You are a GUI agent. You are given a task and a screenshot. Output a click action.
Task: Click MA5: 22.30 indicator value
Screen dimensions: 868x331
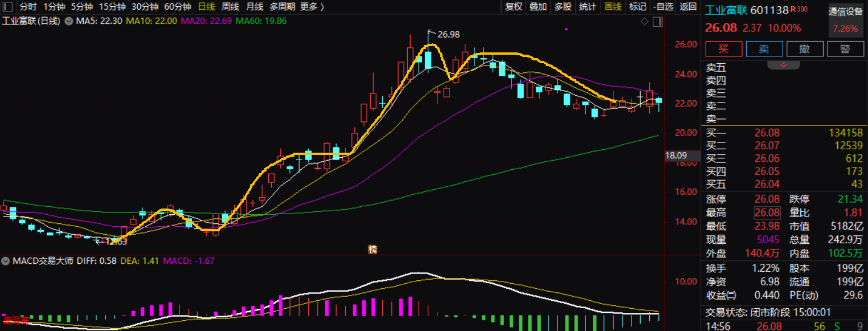pos(99,21)
